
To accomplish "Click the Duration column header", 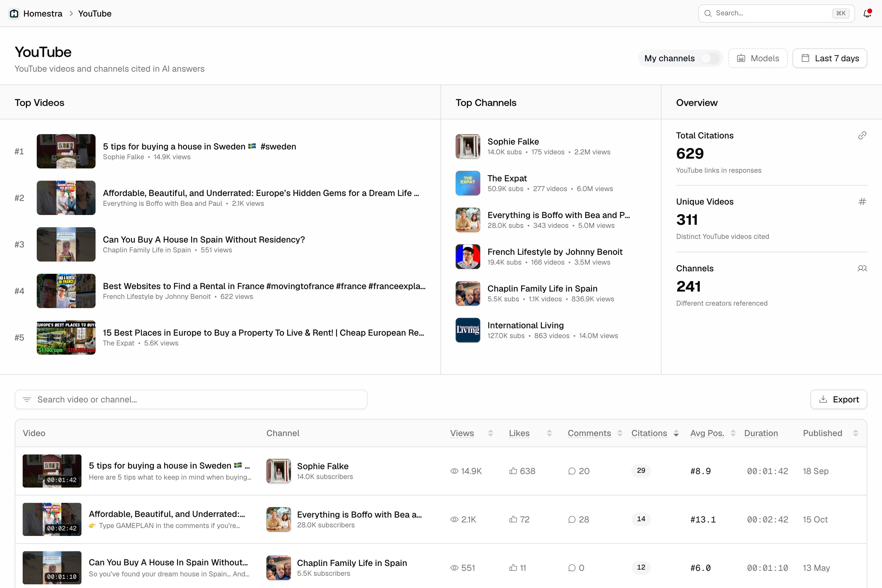I will (x=761, y=433).
